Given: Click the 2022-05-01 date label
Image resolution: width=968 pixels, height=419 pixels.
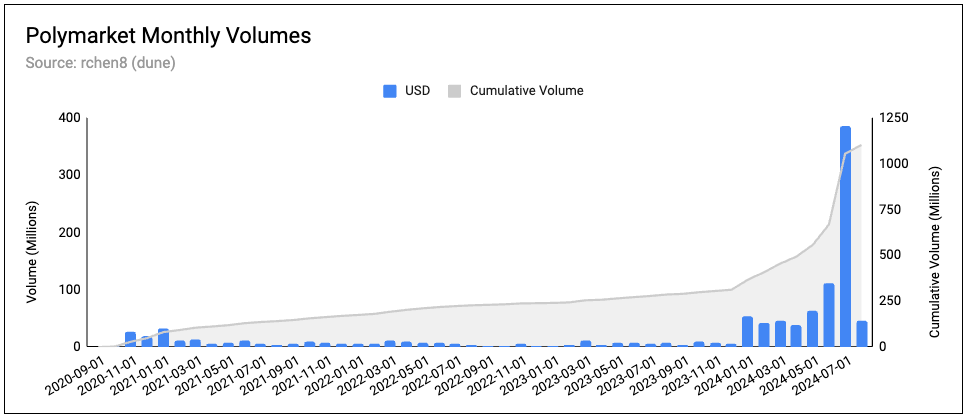Looking at the screenshot, I should [399, 373].
